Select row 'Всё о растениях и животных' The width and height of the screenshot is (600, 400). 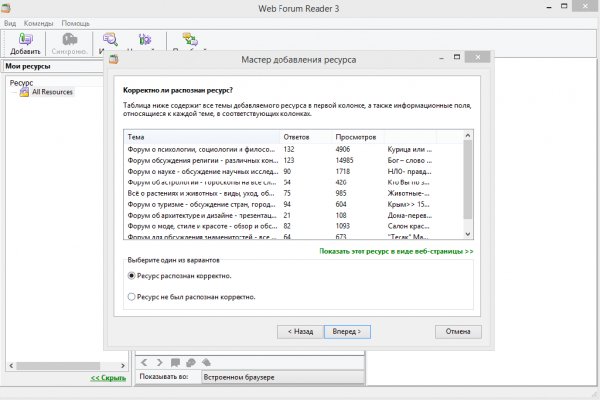(293, 193)
